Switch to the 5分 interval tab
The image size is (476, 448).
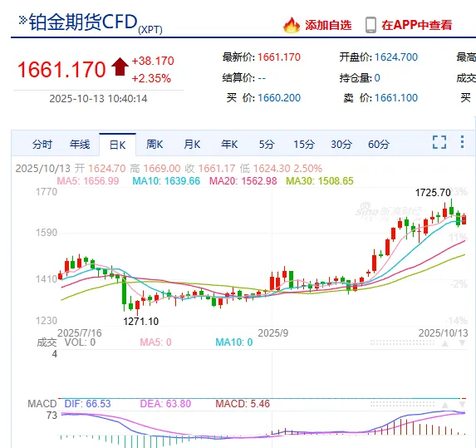tap(267, 145)
